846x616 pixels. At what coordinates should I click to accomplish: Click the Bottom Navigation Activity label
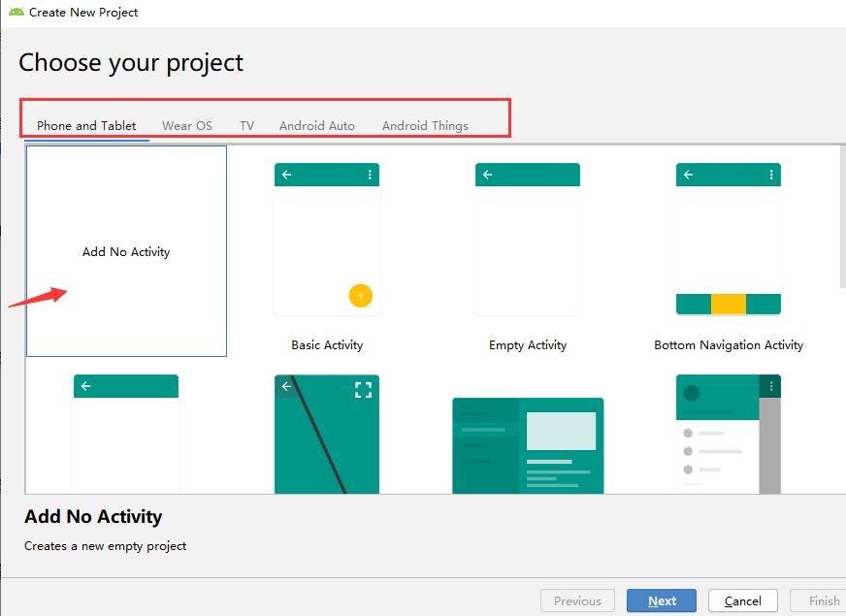click(x=729, y=345)
